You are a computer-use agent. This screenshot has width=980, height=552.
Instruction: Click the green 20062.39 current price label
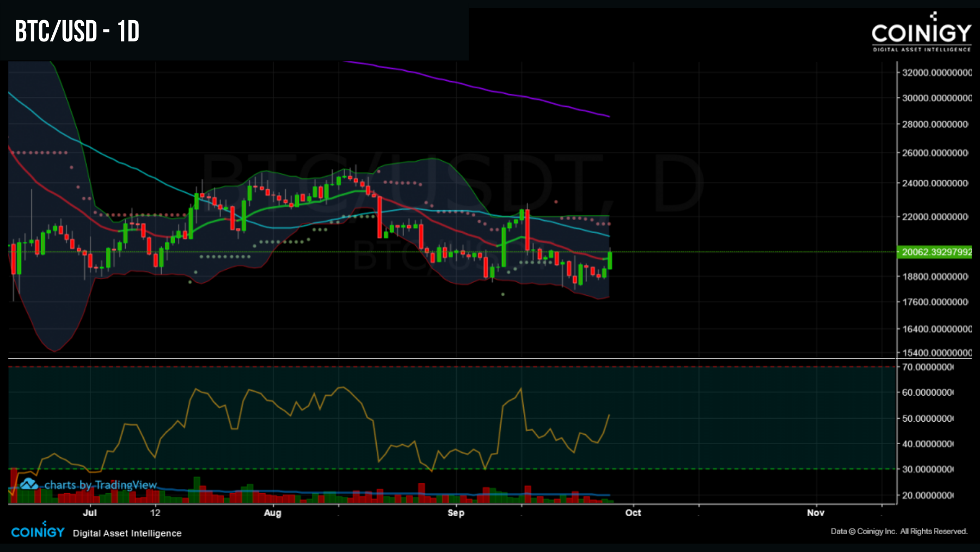(x=934, y=251)
